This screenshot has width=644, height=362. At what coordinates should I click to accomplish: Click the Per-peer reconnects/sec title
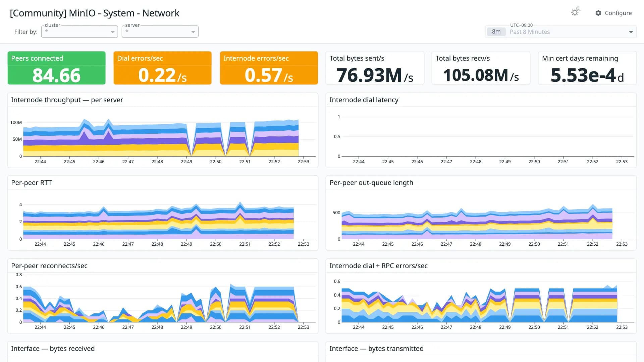coord(49,266)
